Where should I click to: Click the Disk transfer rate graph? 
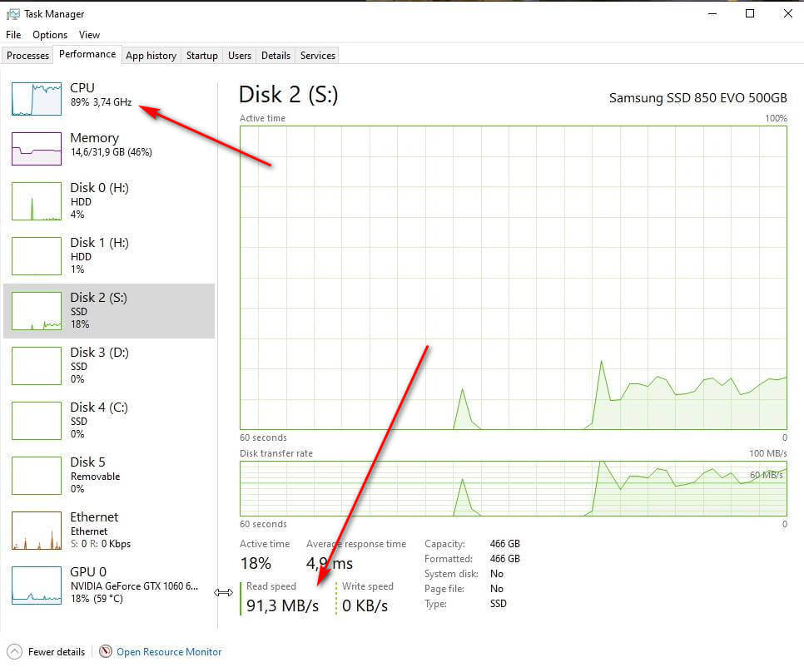coord(514,489)
